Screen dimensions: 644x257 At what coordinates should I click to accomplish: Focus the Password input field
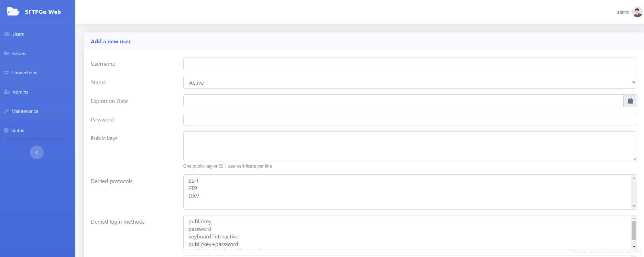pyautogui.click(x=410, y=119)
